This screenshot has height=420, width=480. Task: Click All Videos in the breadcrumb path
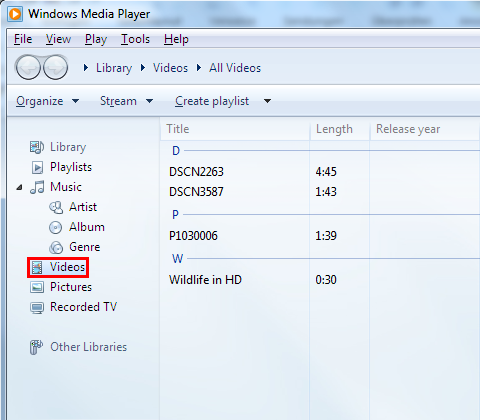point(235,68)
